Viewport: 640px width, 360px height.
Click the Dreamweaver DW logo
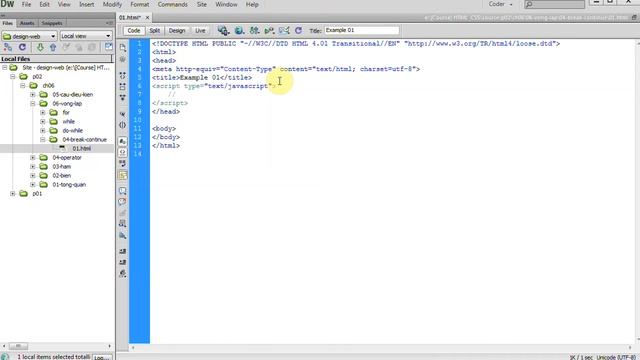click(7, 4)
